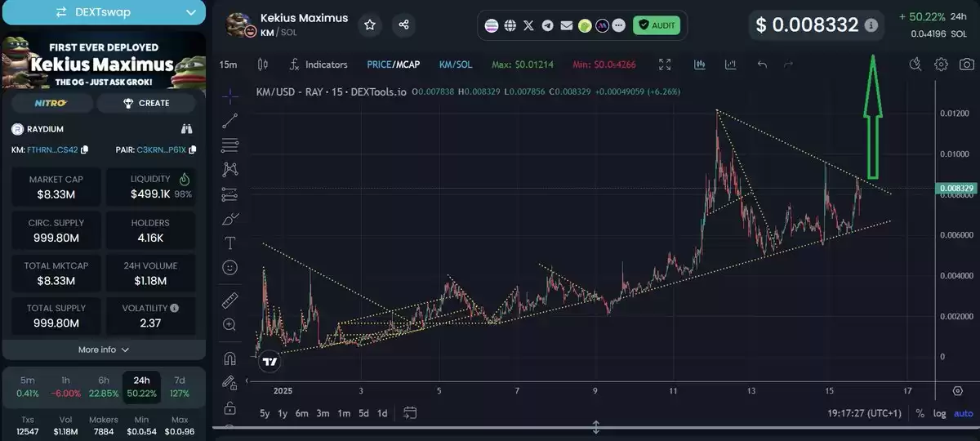Open the token website globe link
Image resolution: width=980 pixels, height=441 pixels.
(x=510, y=25)
